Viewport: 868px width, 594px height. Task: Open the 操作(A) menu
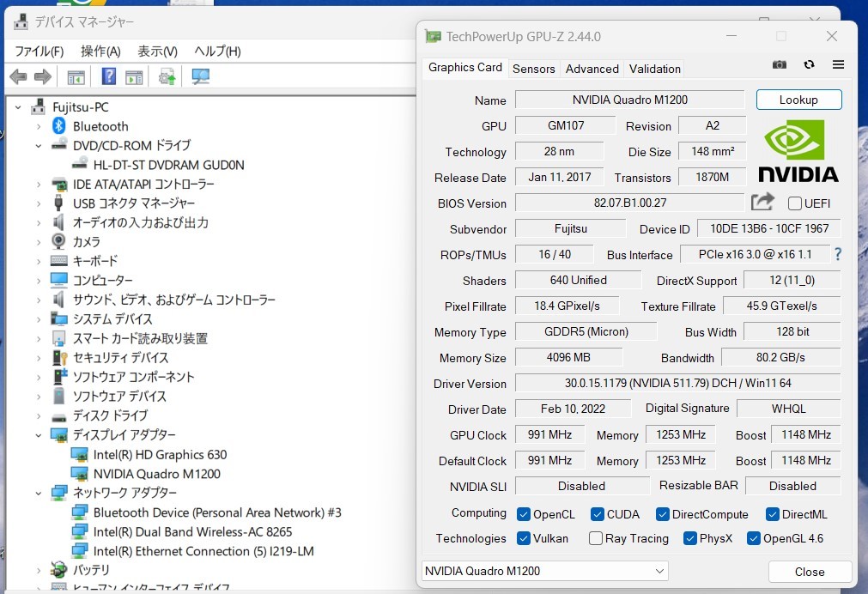click(x=100, y=52)
